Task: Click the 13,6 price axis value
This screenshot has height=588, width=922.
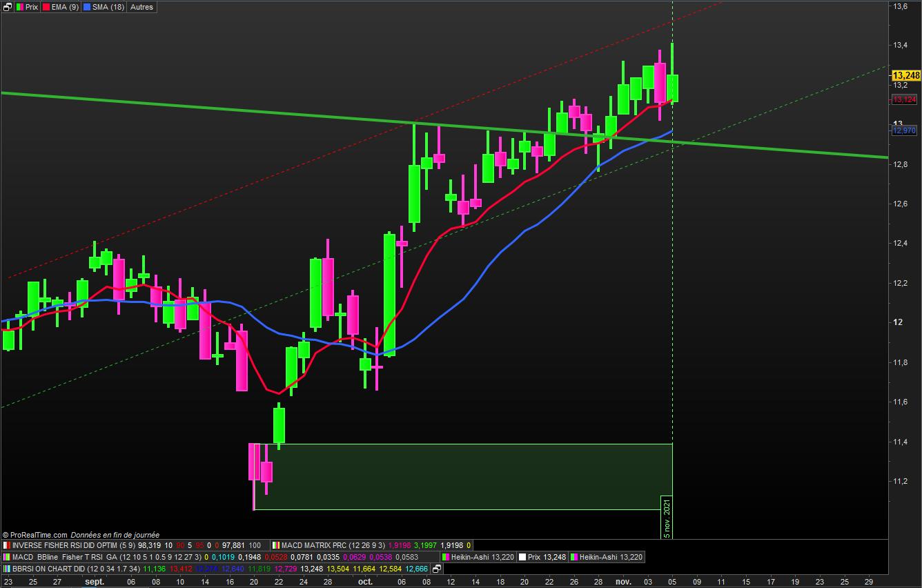Action: (900, 6)
